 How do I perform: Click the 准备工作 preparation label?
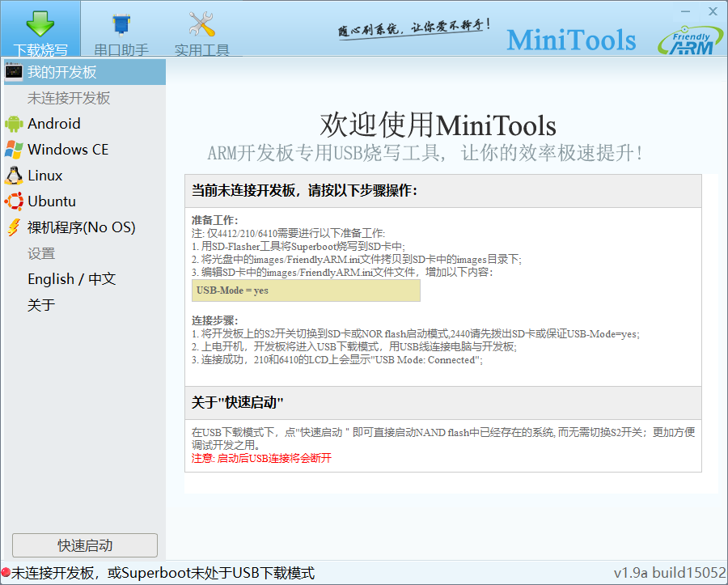pyautogui.click(x=214, y=220)
